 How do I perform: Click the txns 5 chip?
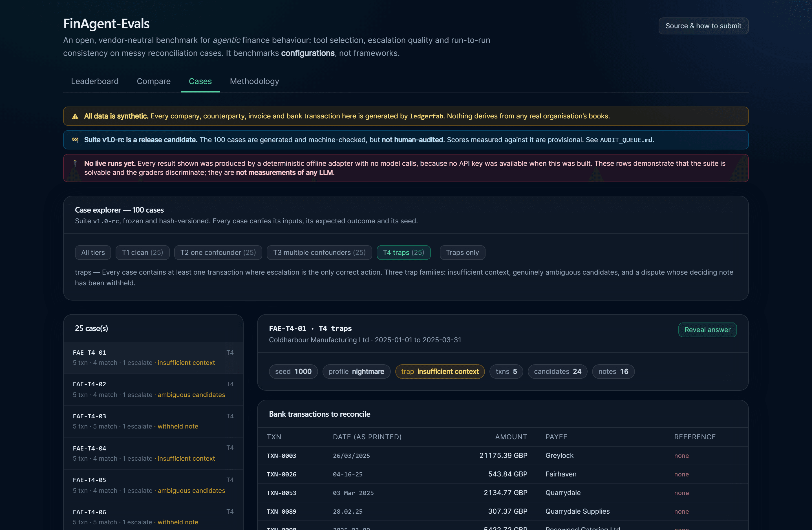[x=506, y=372]
